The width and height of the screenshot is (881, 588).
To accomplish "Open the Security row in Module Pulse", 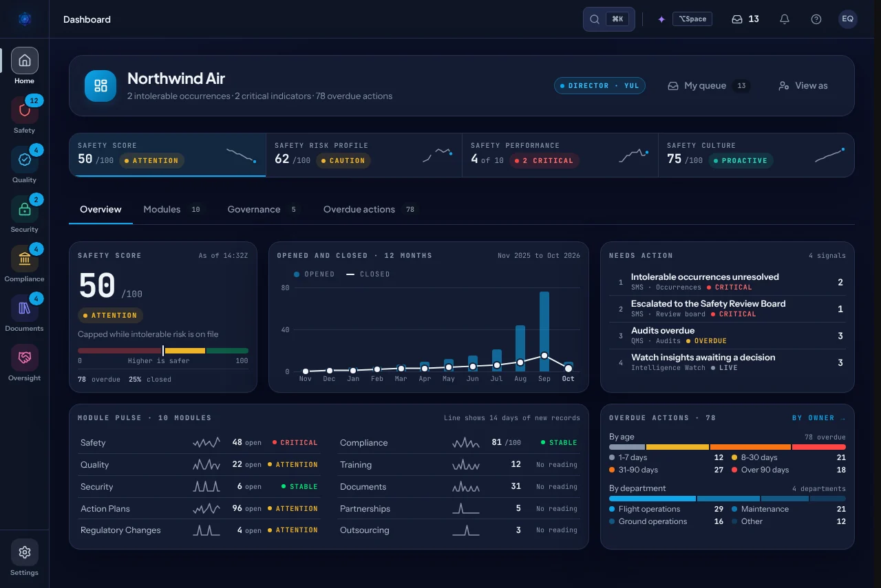I will pos(199,487).
